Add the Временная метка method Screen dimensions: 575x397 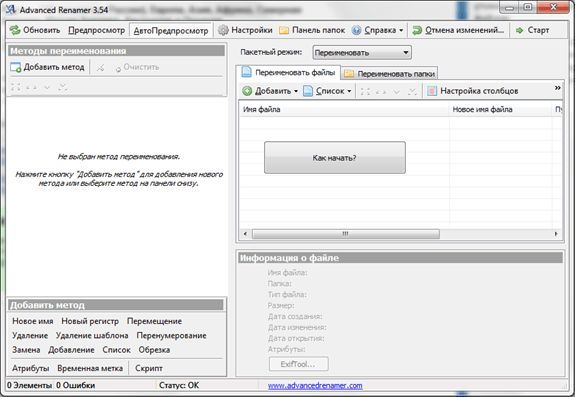[90, 368]
